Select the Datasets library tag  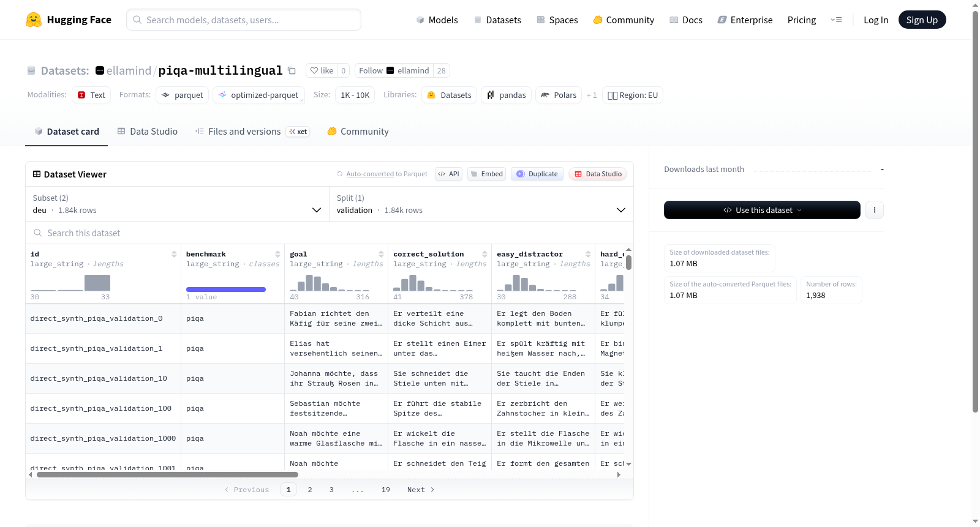tap(450, 95)
